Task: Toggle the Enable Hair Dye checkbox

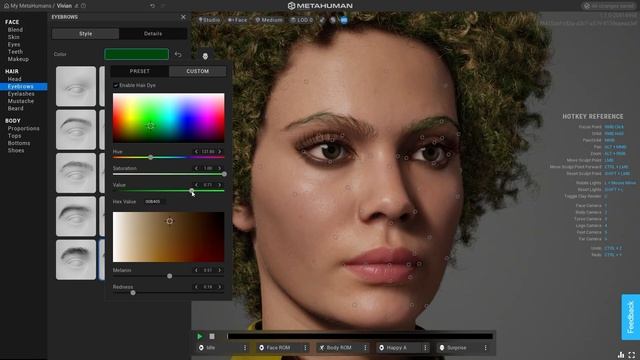Action: (x=116, y=85)
